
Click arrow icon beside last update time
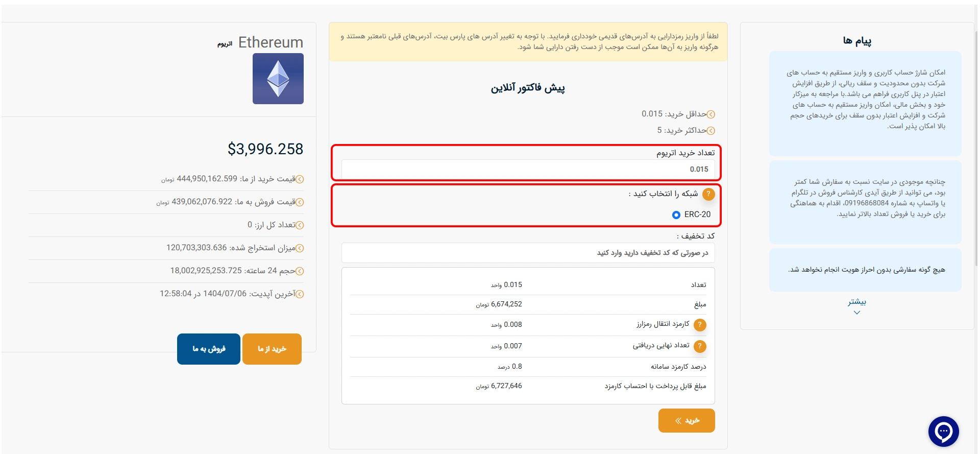point(300,294)
